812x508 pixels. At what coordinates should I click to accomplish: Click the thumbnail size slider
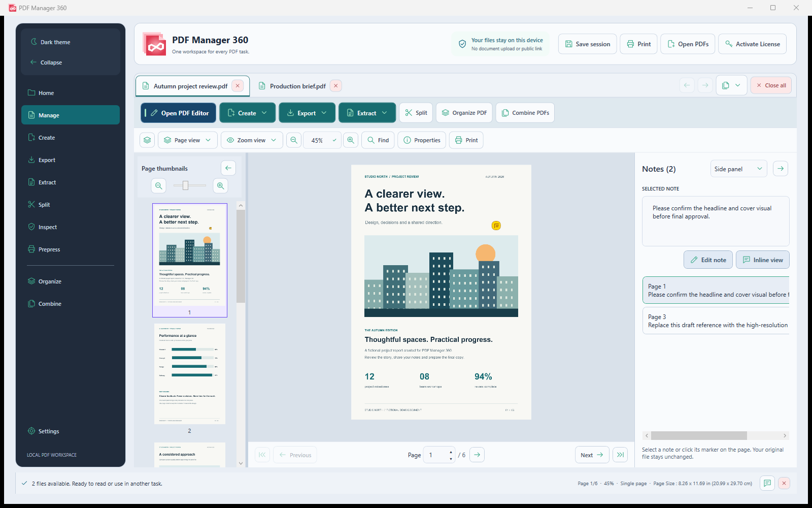pos(190,185)
